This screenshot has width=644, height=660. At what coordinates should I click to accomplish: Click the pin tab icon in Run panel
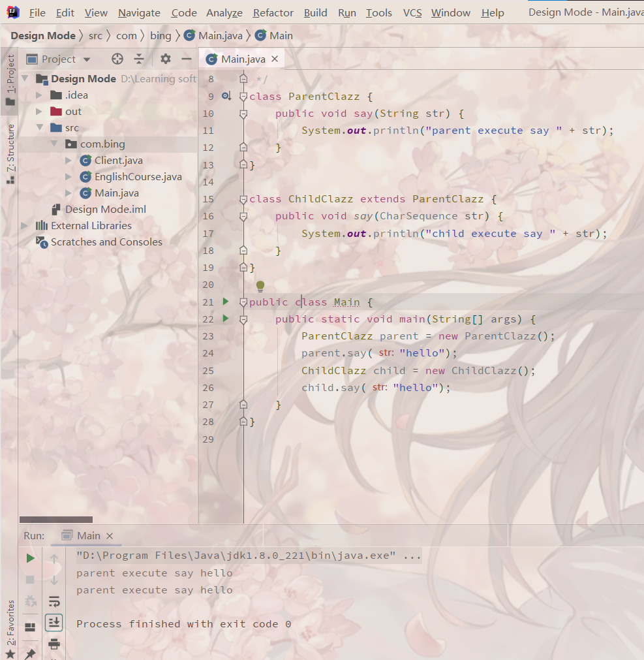30,653
